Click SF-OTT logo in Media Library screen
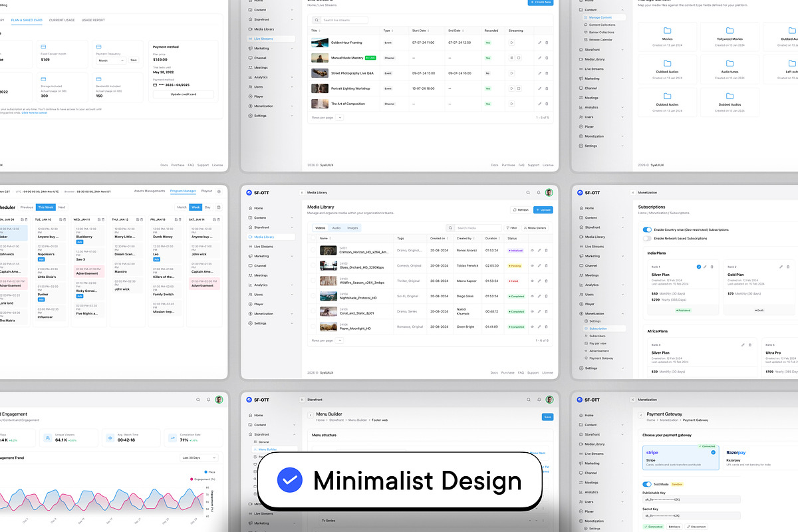The height and width of the screenshot is (532, 798). [x=257, y=192]
